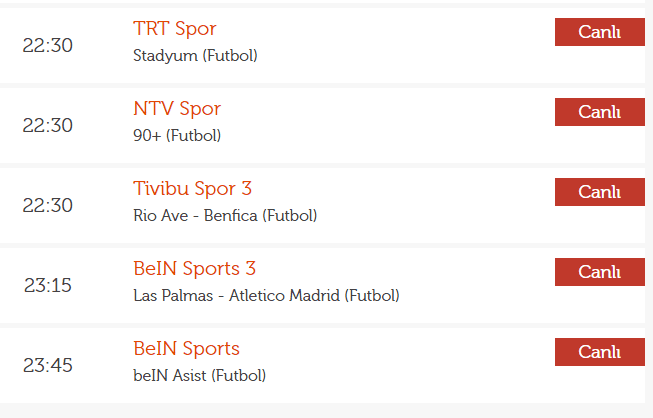Select the Rio Ave - Benfica match entry
Viewport: 653px width, 418px height.
(225, 216)
